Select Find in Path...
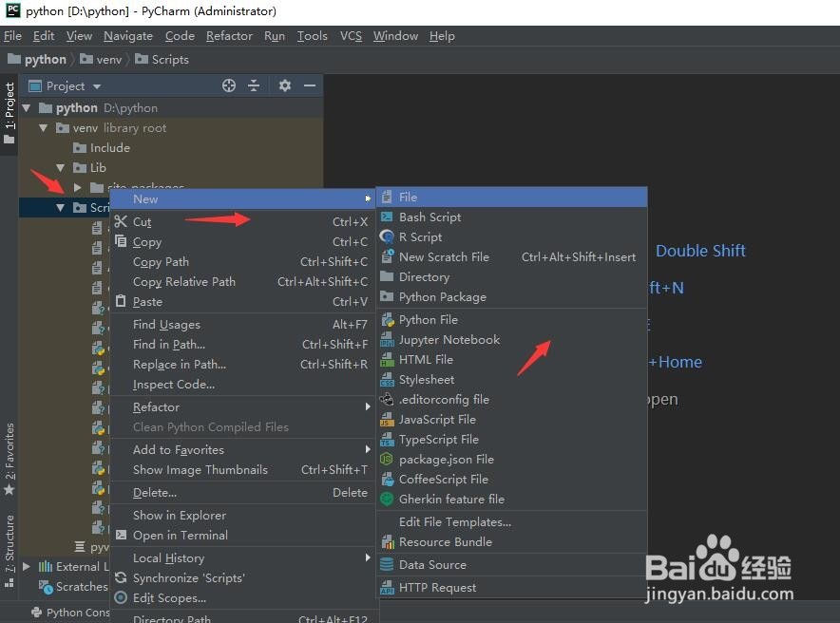 click(244, 344)
